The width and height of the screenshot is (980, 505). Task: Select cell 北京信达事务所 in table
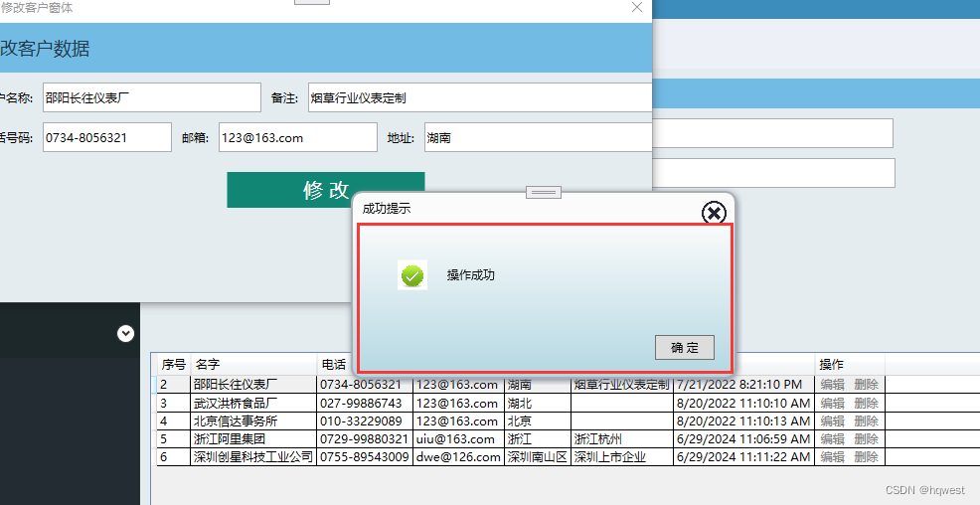click(253, 421)
